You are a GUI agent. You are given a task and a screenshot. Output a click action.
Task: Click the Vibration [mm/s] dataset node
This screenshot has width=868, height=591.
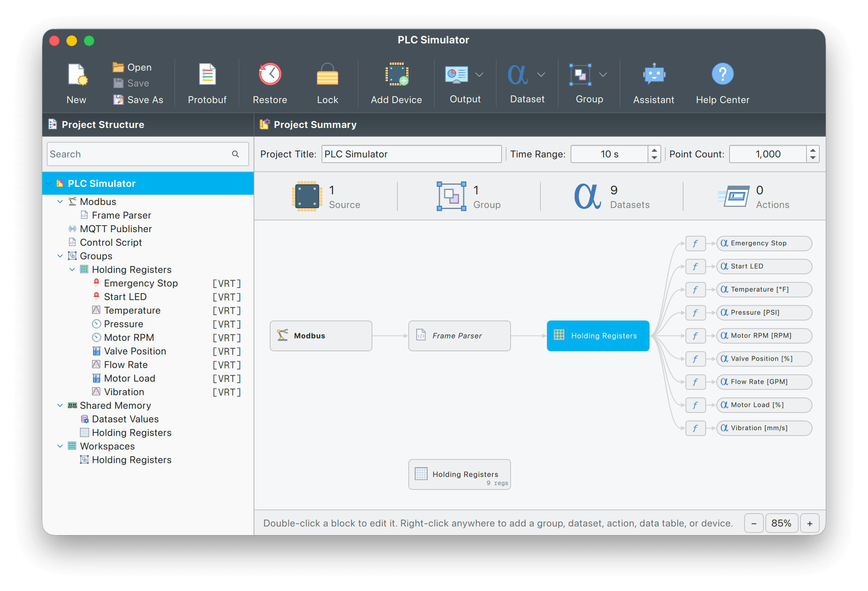(x=764, y=428)
